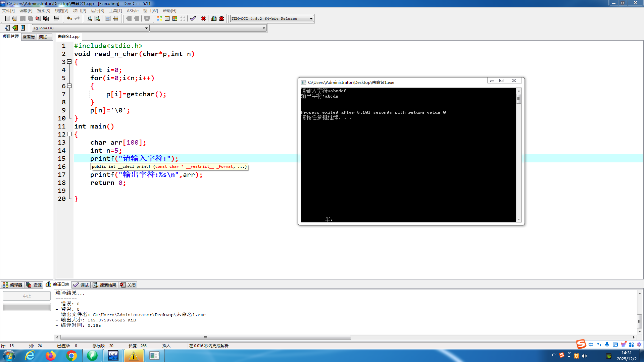Open the 帮助[H] menu

coord(169,11)
